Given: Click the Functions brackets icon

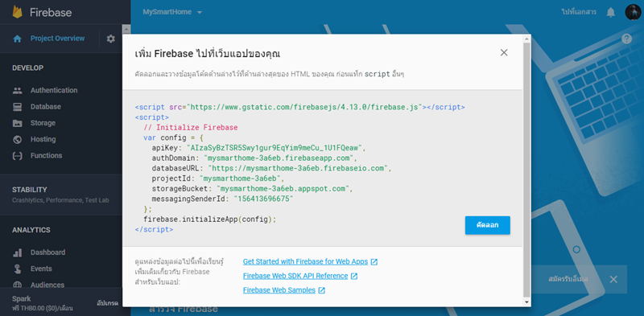Looking at the screenshot, I should [17, 156].
